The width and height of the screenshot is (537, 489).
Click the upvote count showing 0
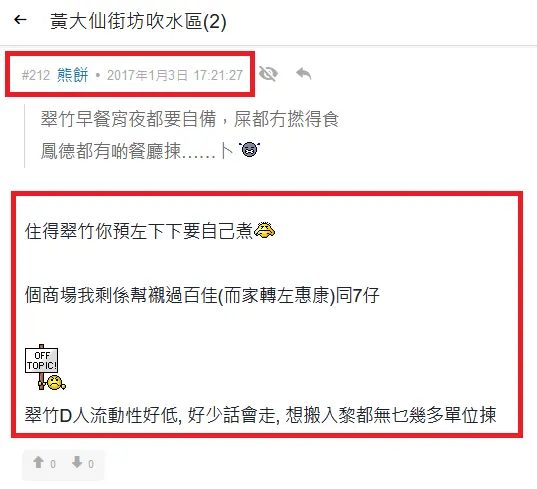[x=53, y=464]
